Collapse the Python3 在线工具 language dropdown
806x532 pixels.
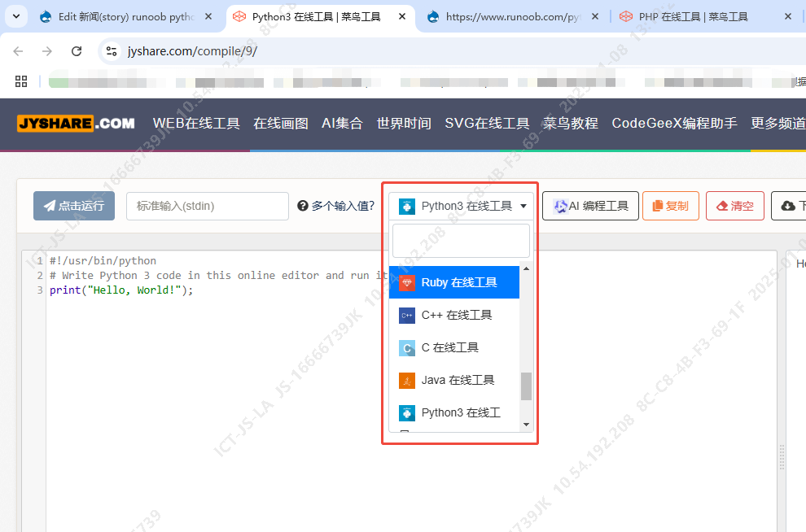point(461,206)
